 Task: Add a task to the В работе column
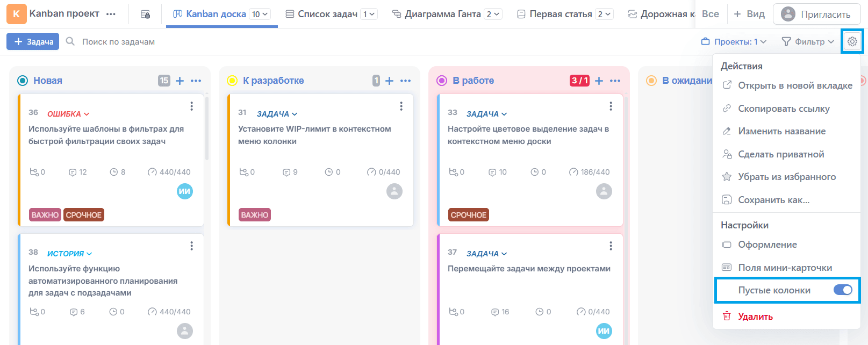coord(599,81)
